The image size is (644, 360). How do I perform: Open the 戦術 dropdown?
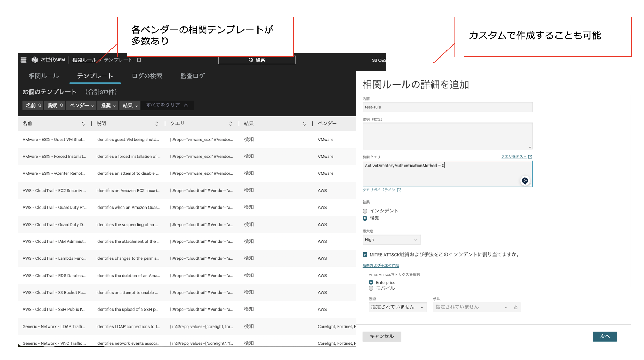tap(397, 307)
